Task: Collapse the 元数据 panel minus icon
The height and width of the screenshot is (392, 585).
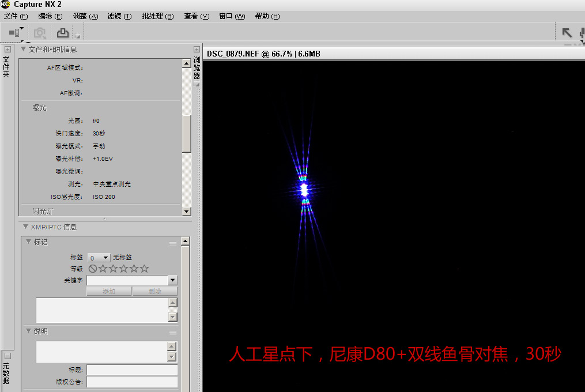Action: pos(7,356)
